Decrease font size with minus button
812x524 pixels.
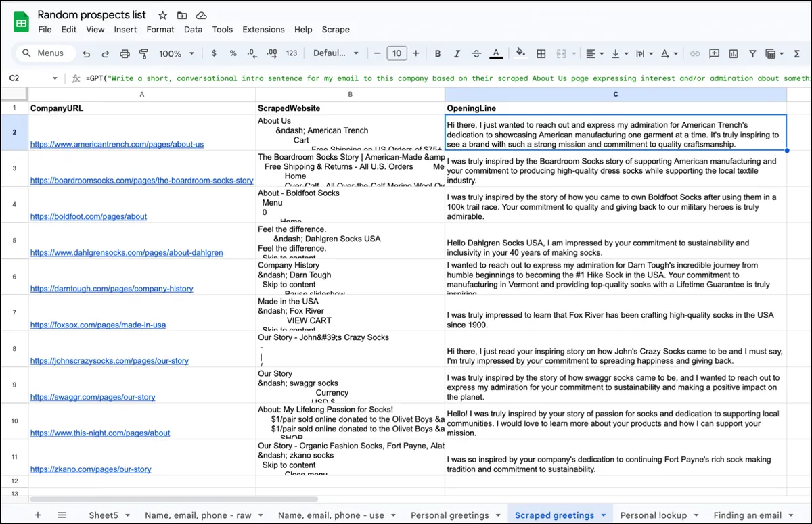tap(377, 53)
